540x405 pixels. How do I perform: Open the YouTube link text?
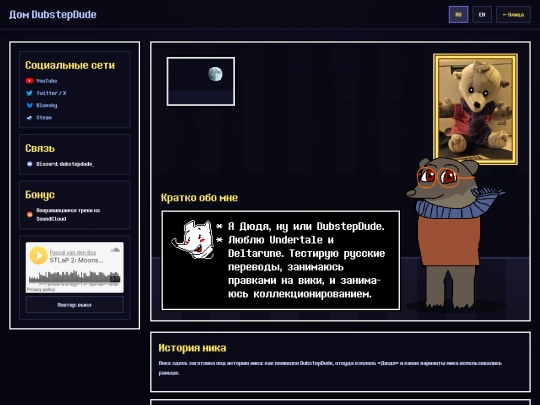[x=46, y=81]
